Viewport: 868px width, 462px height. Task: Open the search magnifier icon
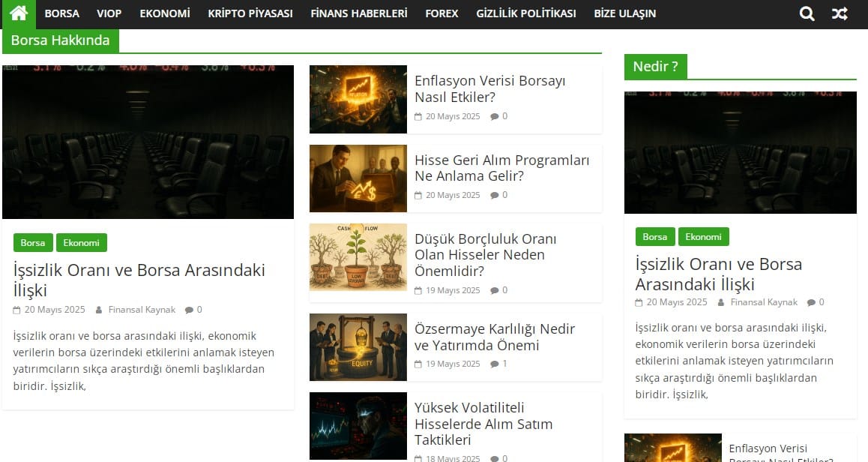coord(807,13)
